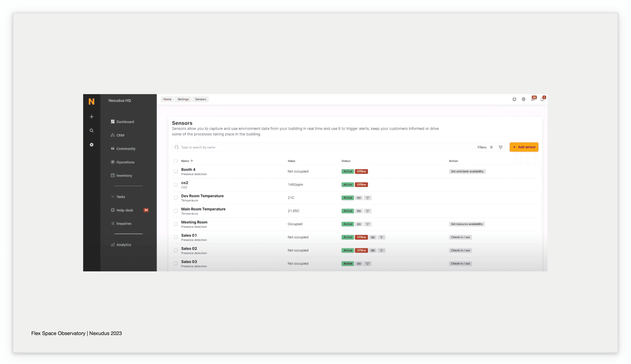Open the Booth 4 sensor

tap(188, 169)
